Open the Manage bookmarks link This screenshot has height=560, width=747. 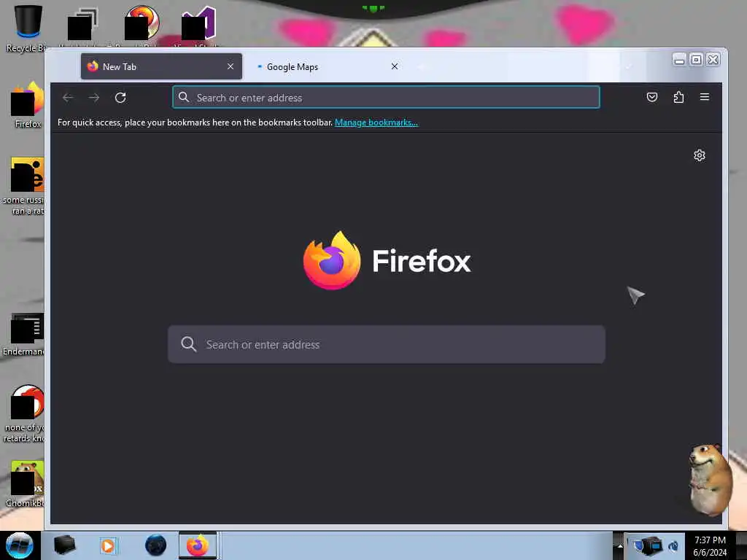376,122
